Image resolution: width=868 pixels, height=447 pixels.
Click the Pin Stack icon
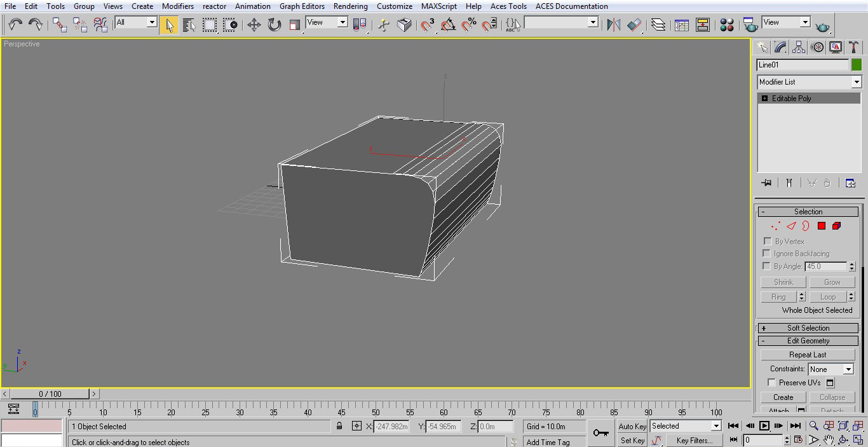point(766,183)
